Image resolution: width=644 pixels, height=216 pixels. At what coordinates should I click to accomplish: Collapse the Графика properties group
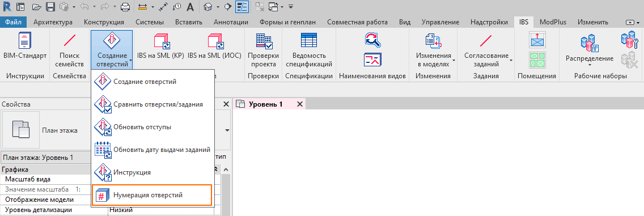point(217,170)
